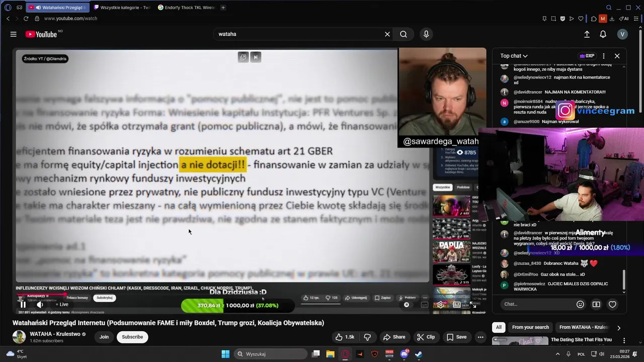Open the 0XP chat points badge

click(x=587, y=56)
